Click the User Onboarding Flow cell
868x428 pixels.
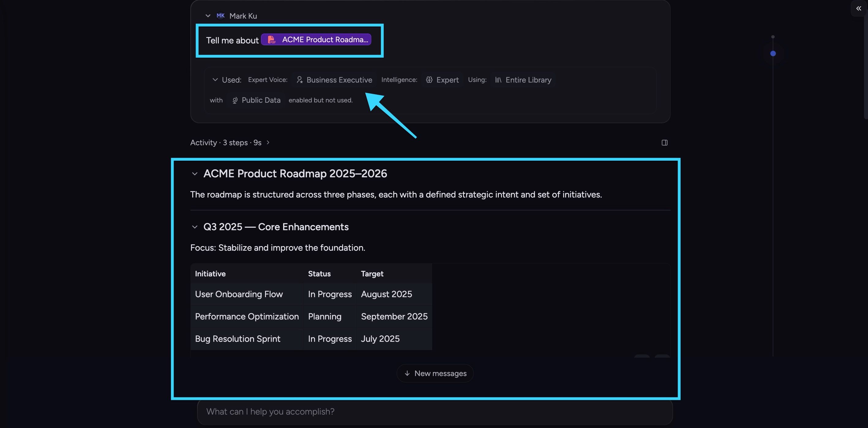[x=247, y=294]
